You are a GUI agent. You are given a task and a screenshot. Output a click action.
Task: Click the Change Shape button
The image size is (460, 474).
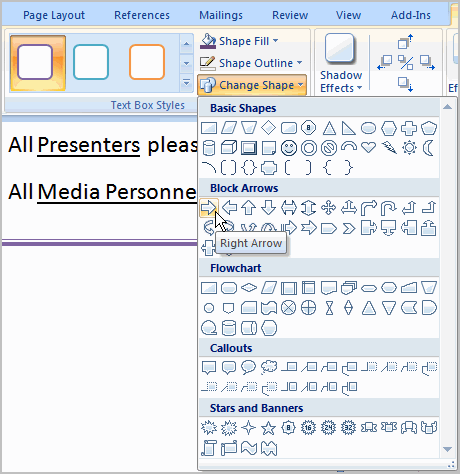coord(252,85)
